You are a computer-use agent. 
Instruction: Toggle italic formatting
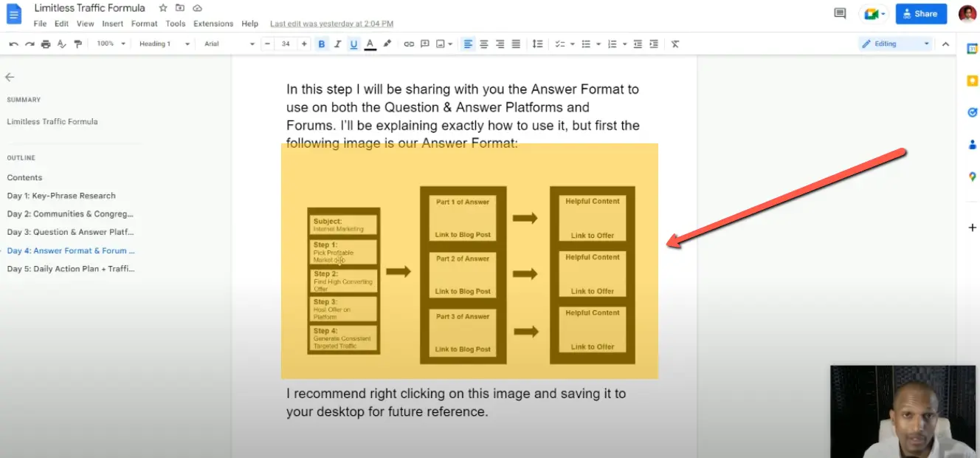(337, 44)
